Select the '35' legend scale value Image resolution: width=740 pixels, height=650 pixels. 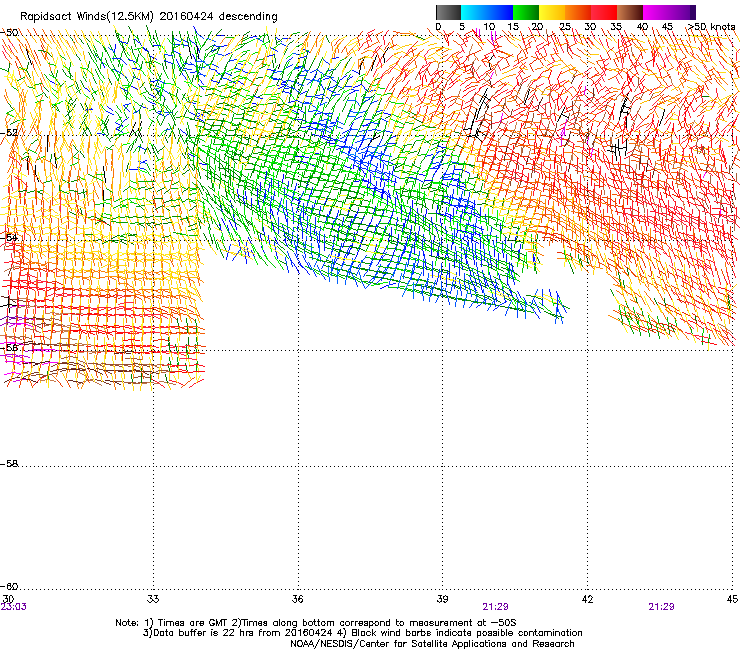click(616, 27)
